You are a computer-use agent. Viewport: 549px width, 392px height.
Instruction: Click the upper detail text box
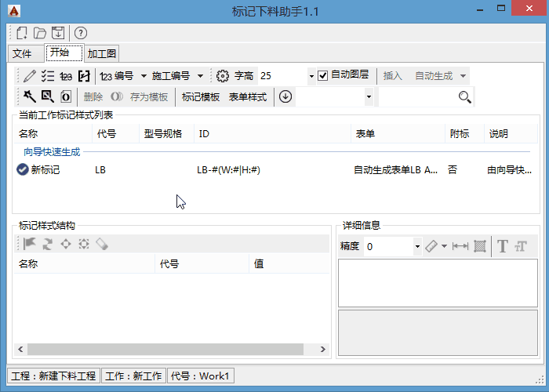pos(438,283)
